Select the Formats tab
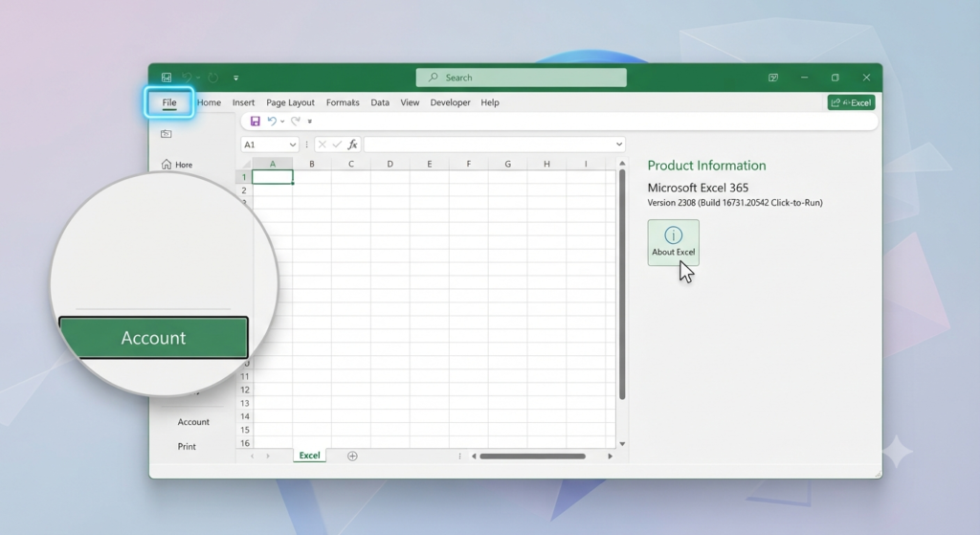This screenshot has height=535, width=980. (343, 102)
